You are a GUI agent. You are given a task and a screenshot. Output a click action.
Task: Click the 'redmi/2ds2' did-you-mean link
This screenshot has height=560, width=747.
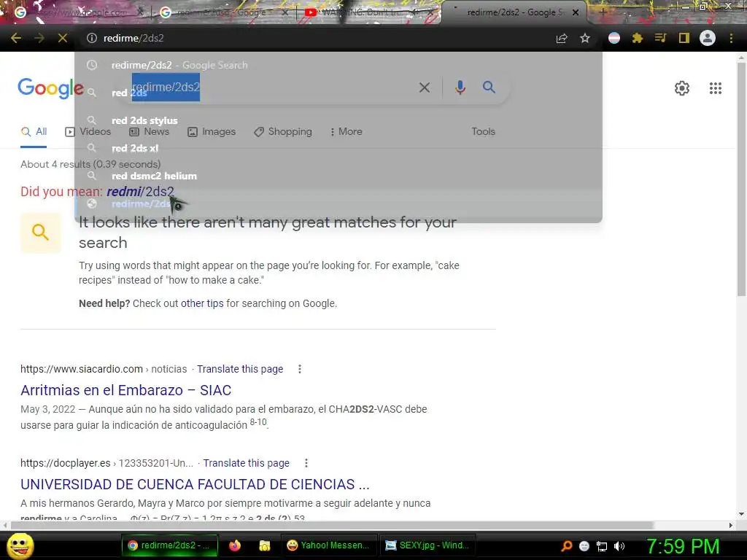click(x=141, y=192)
